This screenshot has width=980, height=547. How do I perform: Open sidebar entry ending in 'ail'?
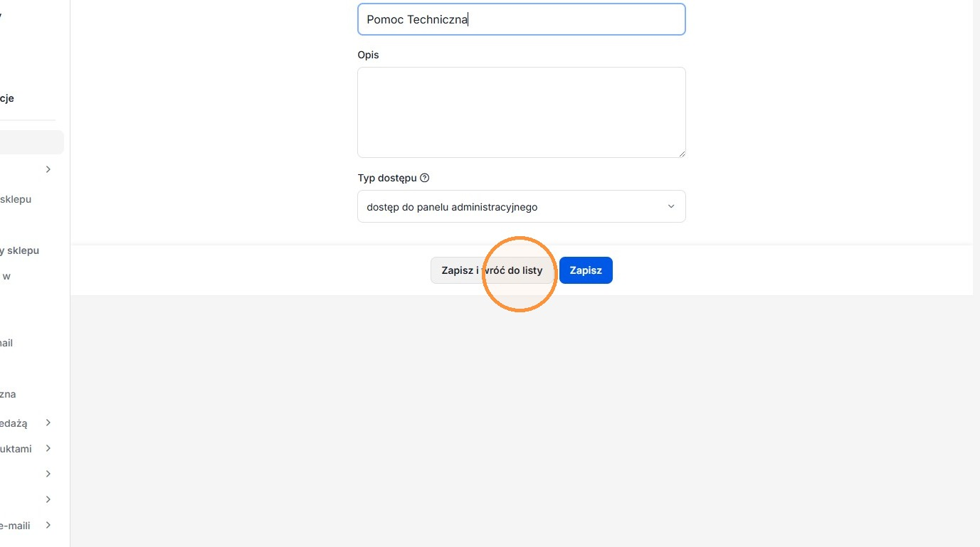[6, 343]
